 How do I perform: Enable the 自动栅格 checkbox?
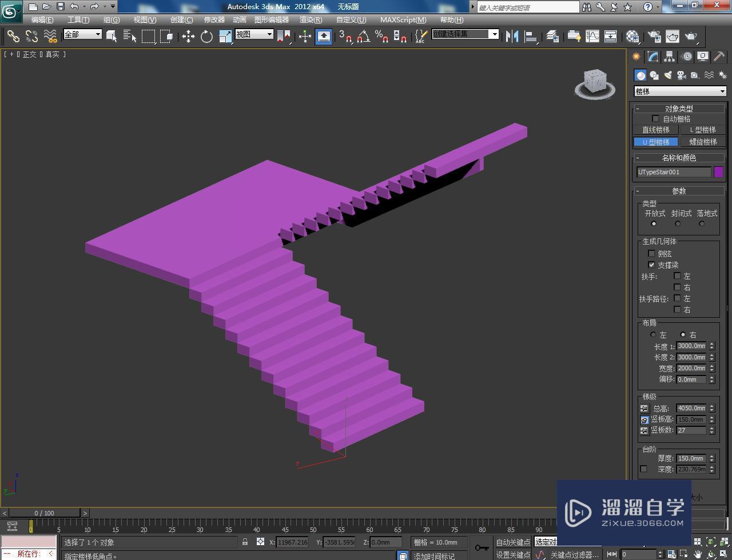coord(655,119)
